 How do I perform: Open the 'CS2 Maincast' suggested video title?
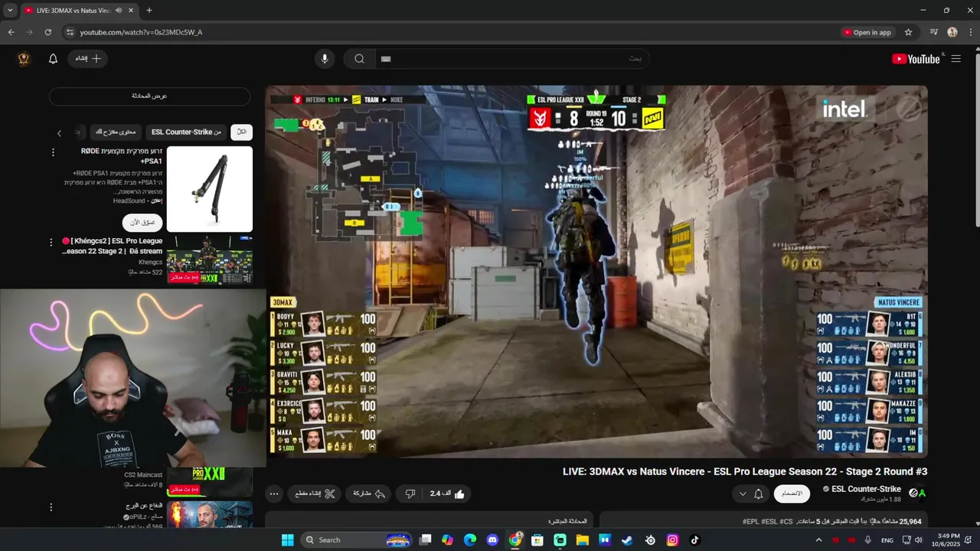(x=143, y=475)
